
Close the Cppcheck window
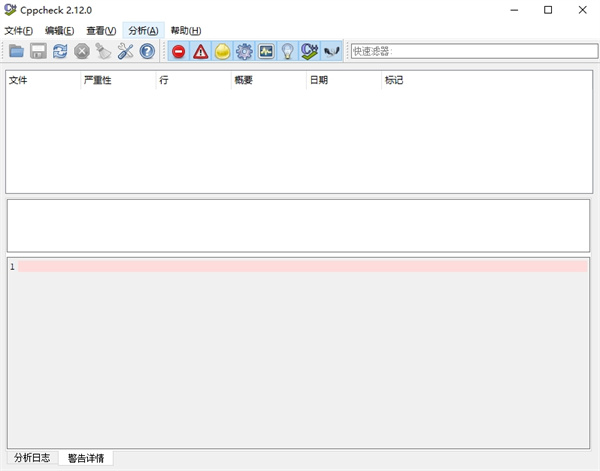click(x=582, y=10)
